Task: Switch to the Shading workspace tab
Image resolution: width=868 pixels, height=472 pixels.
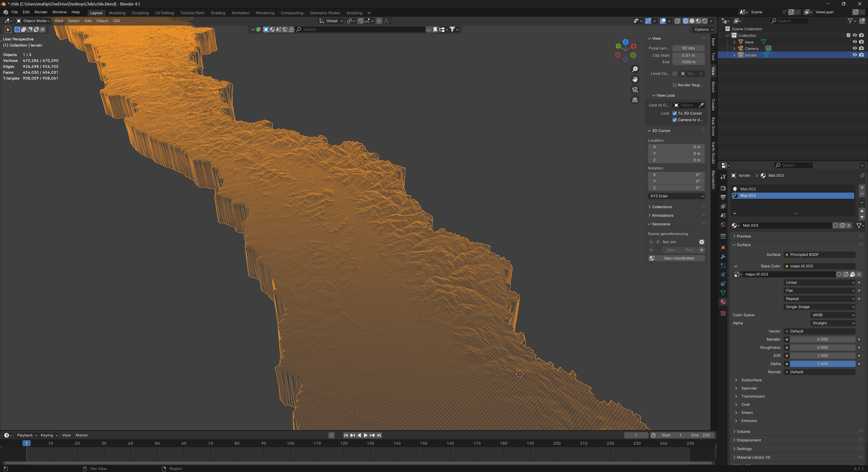Action: (218, 13)
